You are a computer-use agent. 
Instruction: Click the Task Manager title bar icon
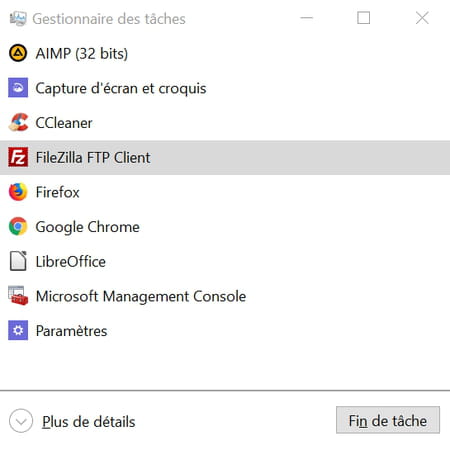pos(18,19)
